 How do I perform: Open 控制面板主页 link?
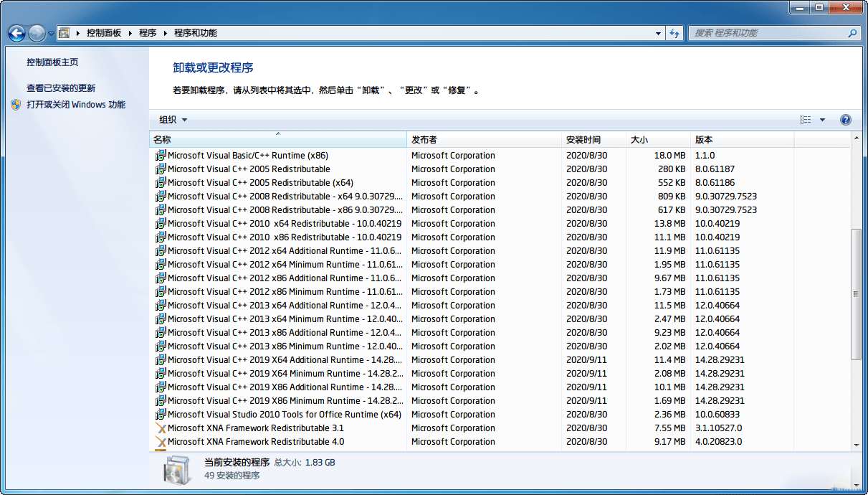(x=52, y=62)
